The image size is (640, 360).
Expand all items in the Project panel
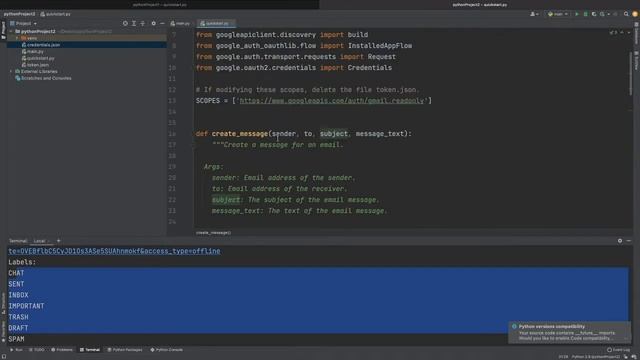coord(134,23)
